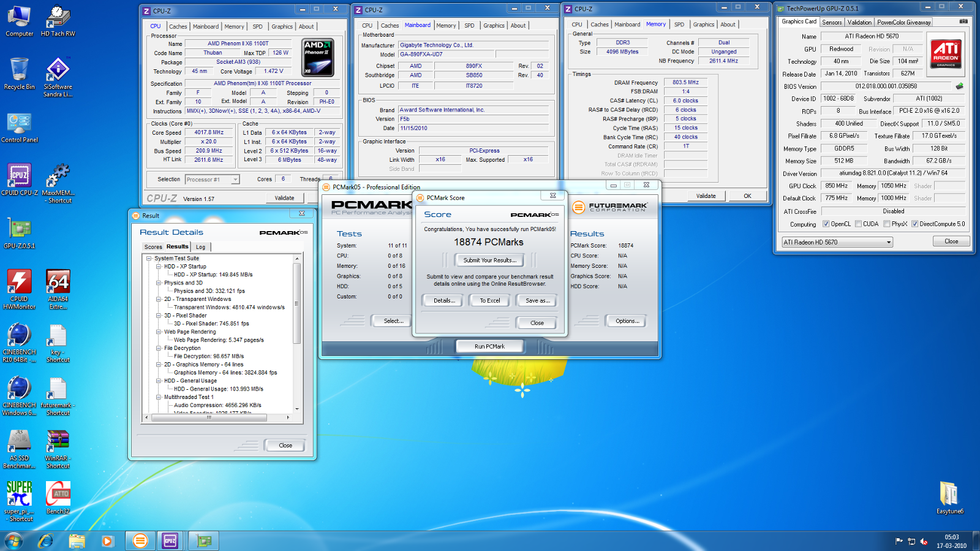Click Save as button
980x551 pixels.
[537, 300]
